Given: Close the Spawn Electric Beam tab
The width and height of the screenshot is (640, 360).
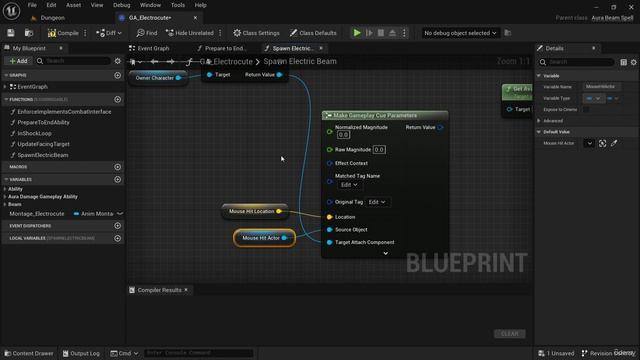Looking at the screenshot, I should click(x=321, y=48).
